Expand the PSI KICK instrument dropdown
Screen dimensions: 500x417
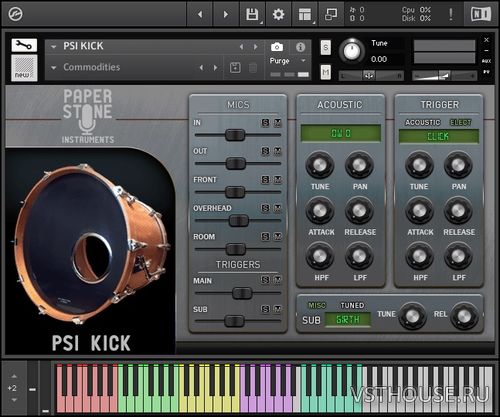54,47
